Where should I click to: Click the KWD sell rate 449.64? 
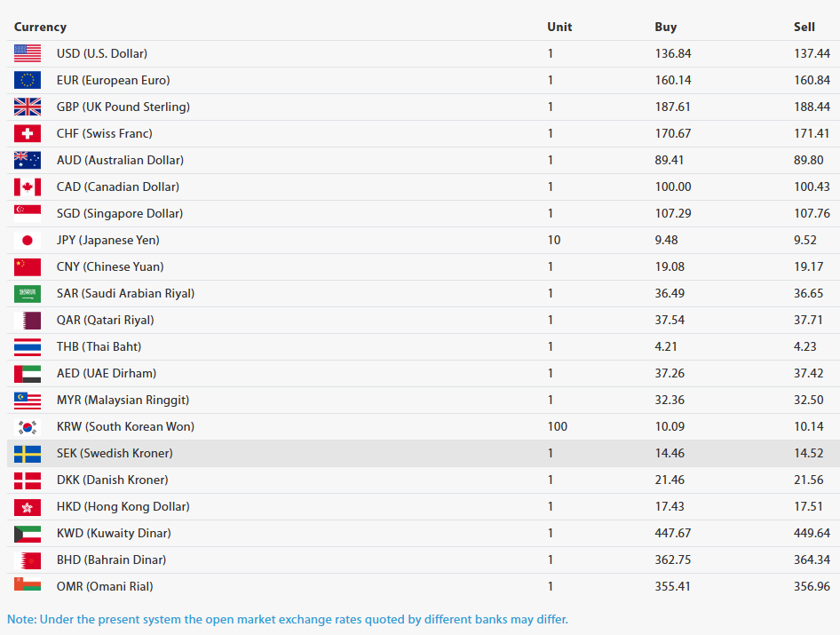(812, 533)
